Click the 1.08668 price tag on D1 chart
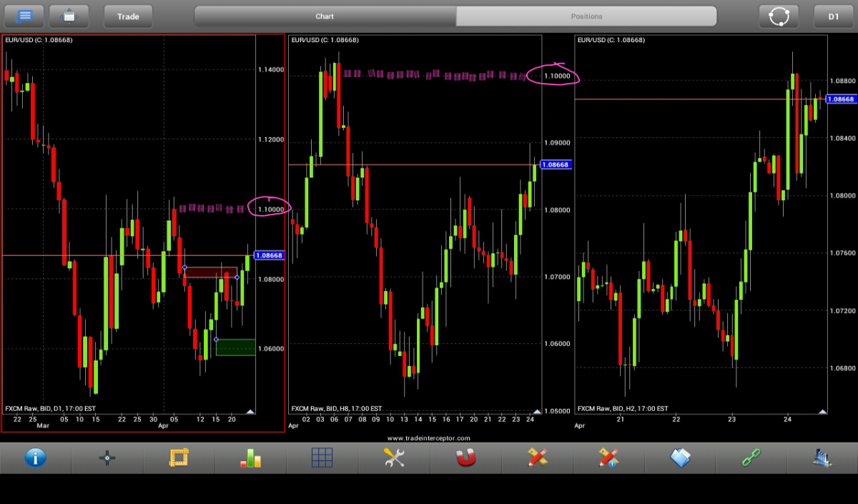The height and width of the screenshot is (504, 858). 270,255
